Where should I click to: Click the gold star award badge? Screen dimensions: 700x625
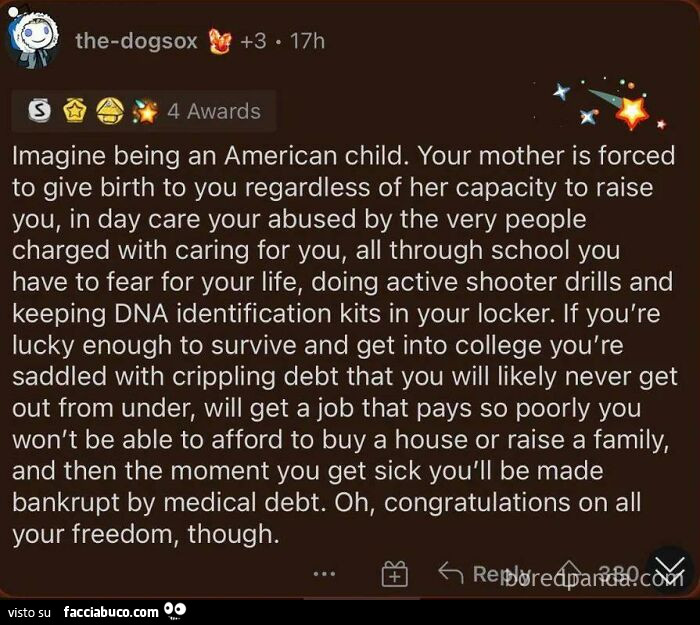click(x=74, y=112)
